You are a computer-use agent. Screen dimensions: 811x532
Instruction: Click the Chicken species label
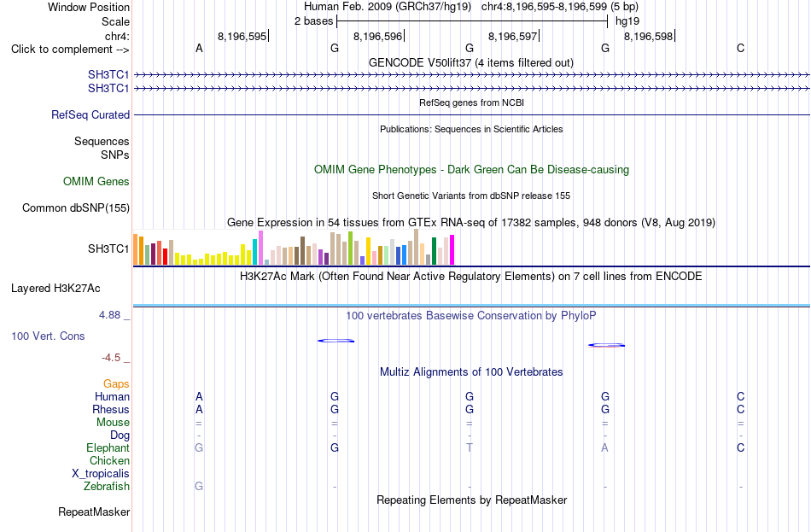(x=109, y=460)
